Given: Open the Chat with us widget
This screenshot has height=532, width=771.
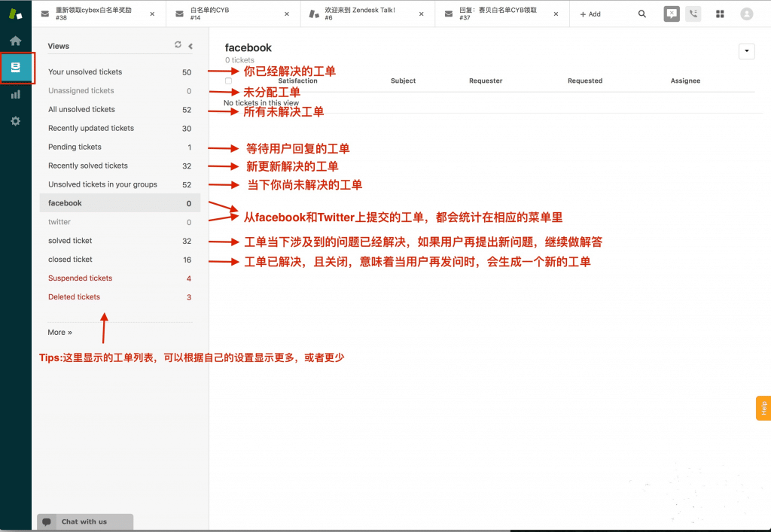Looking at the screenshot, I should (85, 521).
